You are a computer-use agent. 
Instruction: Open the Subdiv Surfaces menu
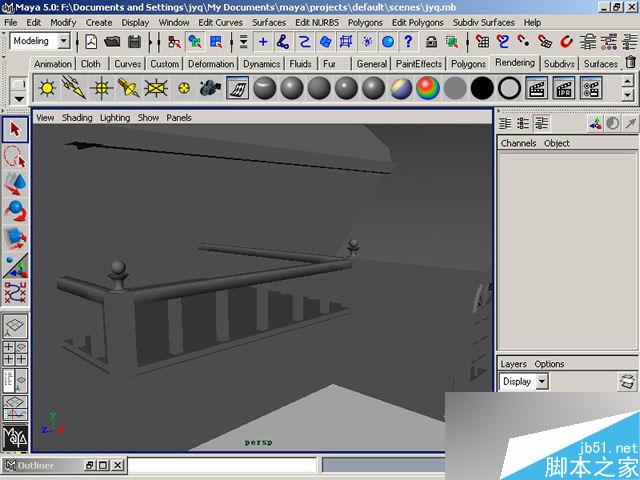point(483,22)
